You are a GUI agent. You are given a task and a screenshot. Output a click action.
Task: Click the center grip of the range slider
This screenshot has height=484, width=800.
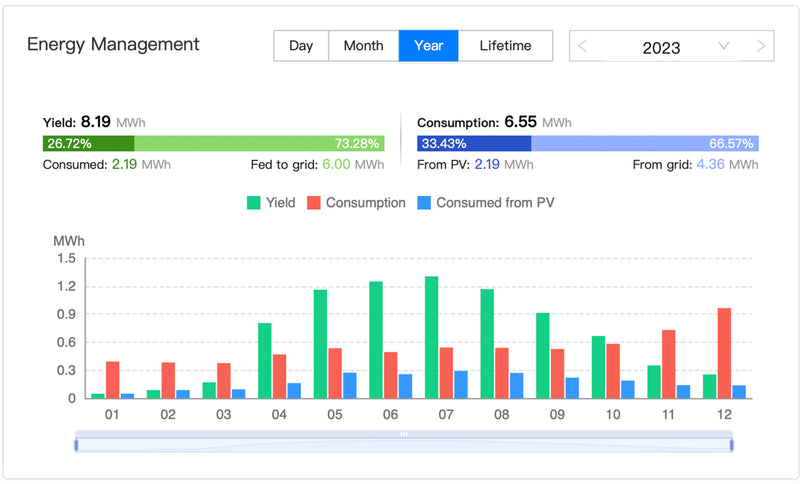(x=404, y=434)
